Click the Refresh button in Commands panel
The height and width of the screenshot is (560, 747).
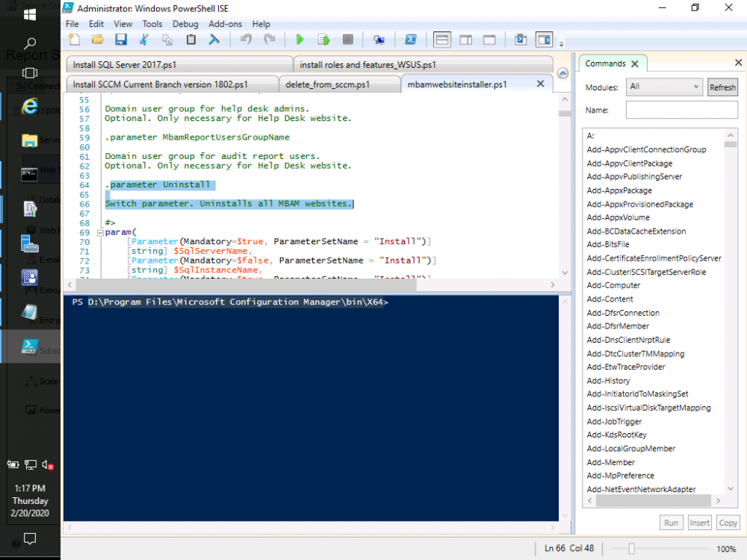(x=722, y=87)
